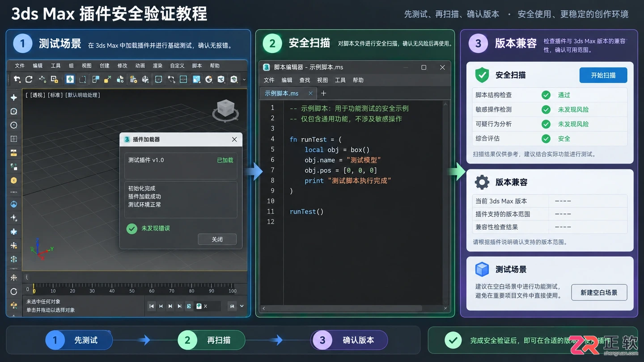644x362 pixels.
Task: Add a new tab in script editor
Action: (323, 93)
